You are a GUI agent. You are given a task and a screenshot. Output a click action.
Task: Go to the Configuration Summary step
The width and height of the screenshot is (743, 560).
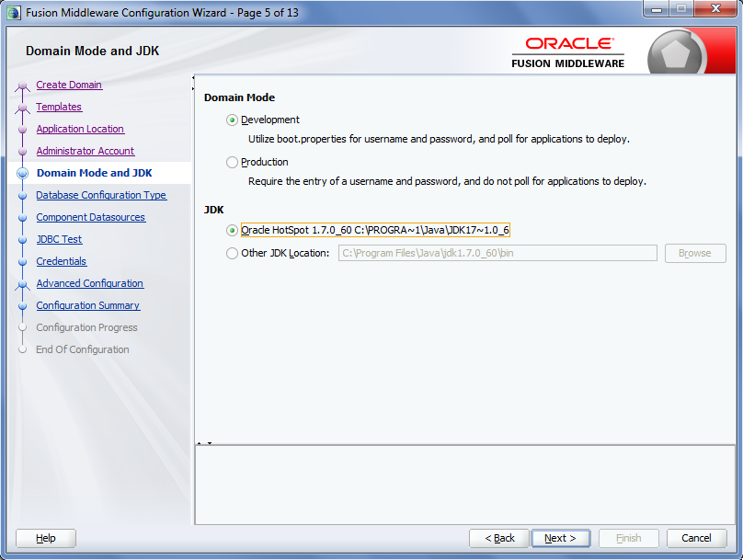pos(88,305)
